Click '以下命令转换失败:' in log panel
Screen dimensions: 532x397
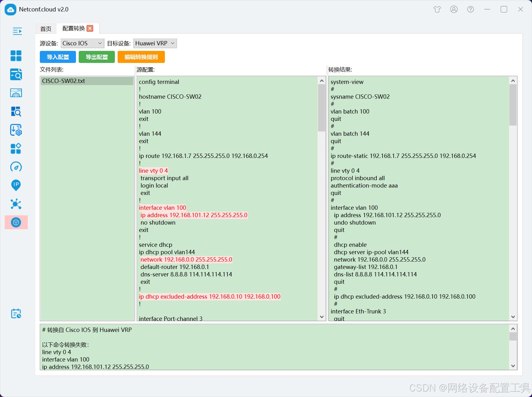click(x=65, y=345)
